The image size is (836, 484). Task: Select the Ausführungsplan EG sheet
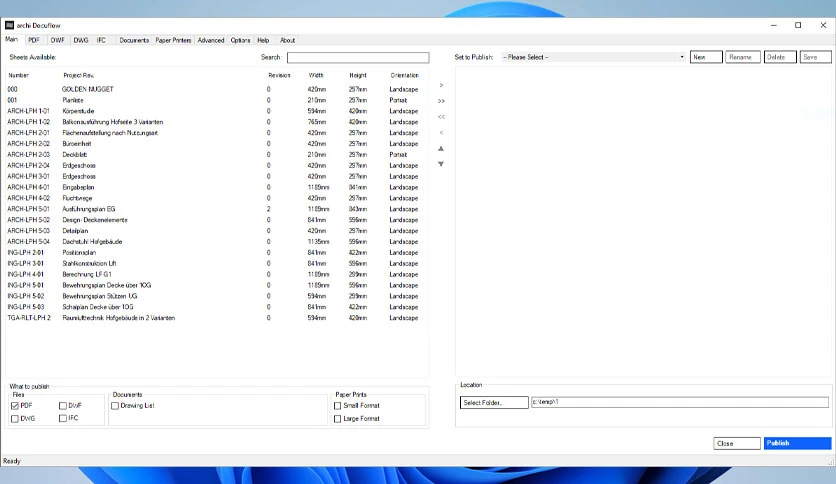click(218, 209)
